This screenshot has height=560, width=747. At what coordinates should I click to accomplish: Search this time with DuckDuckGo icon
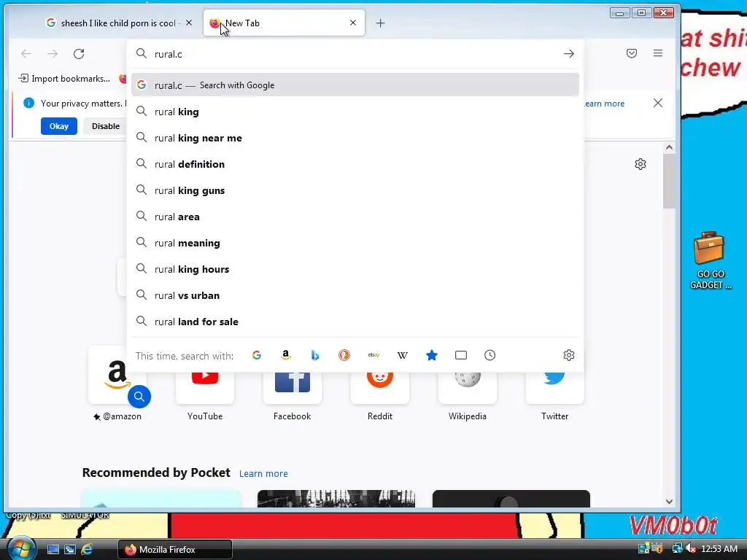click(x=344, y=355)
